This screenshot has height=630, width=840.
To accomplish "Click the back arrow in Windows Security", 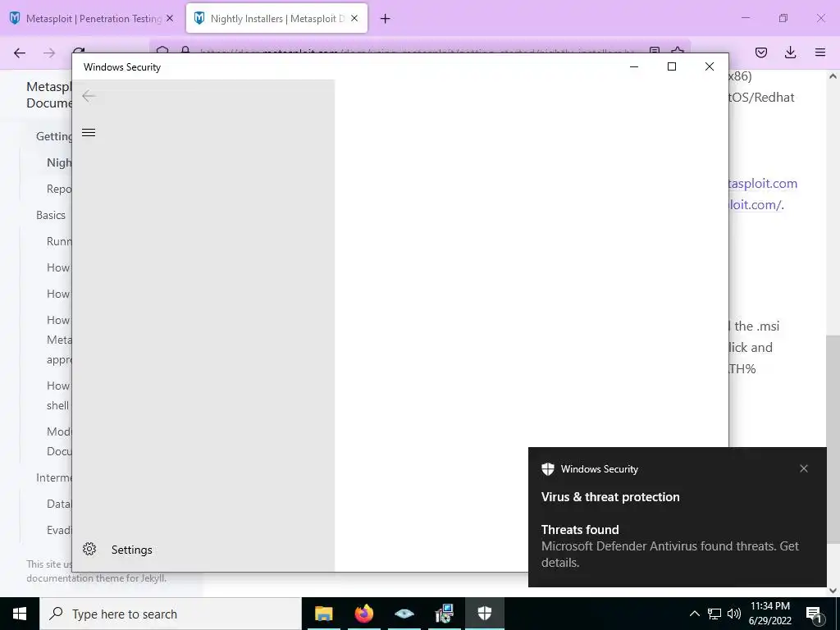I will point(89,97).
